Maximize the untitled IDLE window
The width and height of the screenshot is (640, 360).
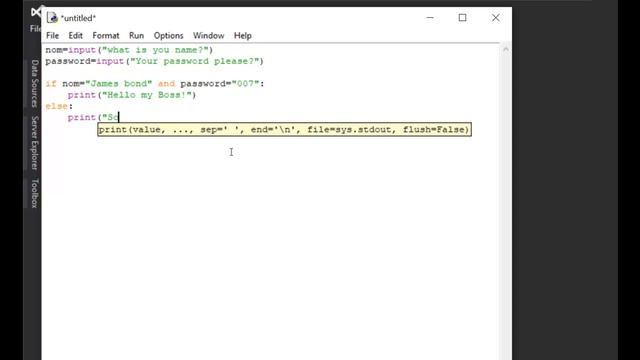click(x=462, y=18)
